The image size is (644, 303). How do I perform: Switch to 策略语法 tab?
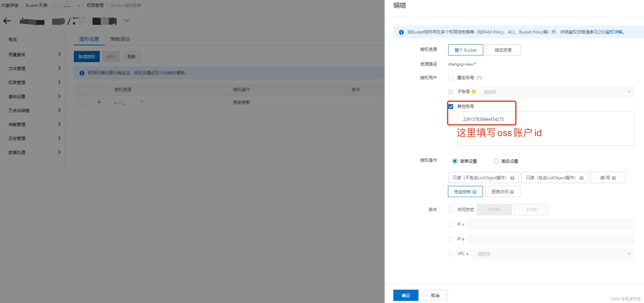point(120,39)
